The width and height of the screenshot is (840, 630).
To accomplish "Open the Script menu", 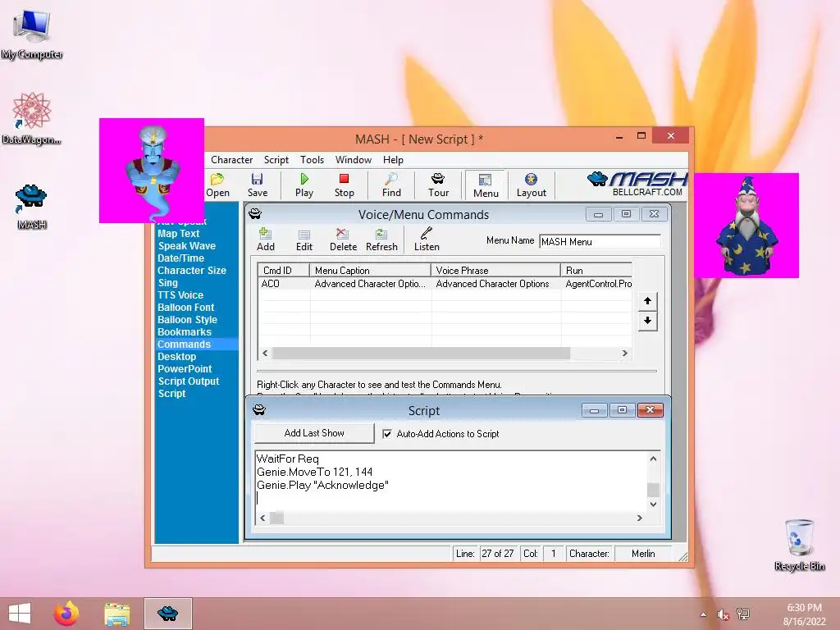I will click(x=276, y=160).
